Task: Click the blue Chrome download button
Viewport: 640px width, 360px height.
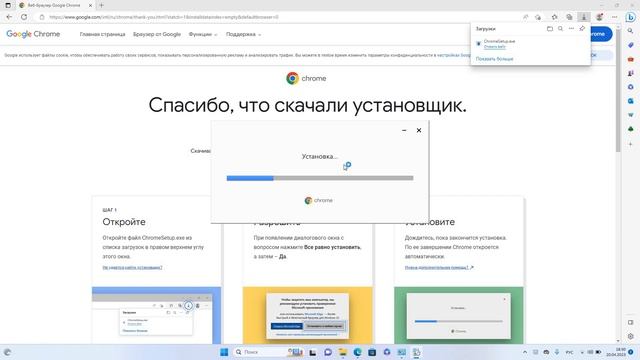Action: (602, 34)
